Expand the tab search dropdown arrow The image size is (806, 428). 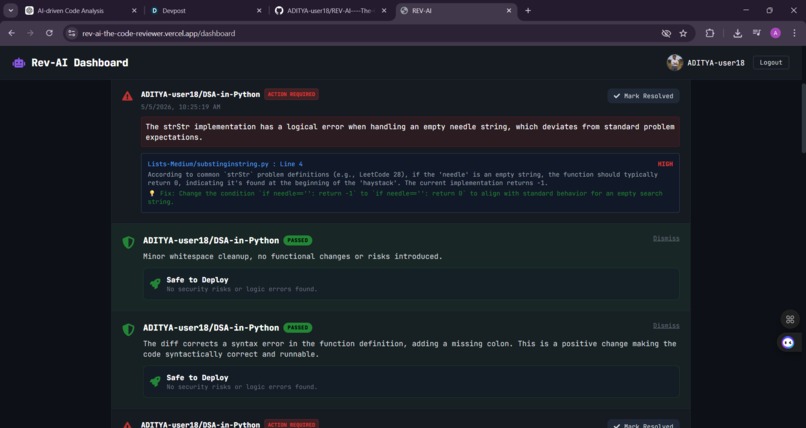pyautogui.click(x=11, y=11)
